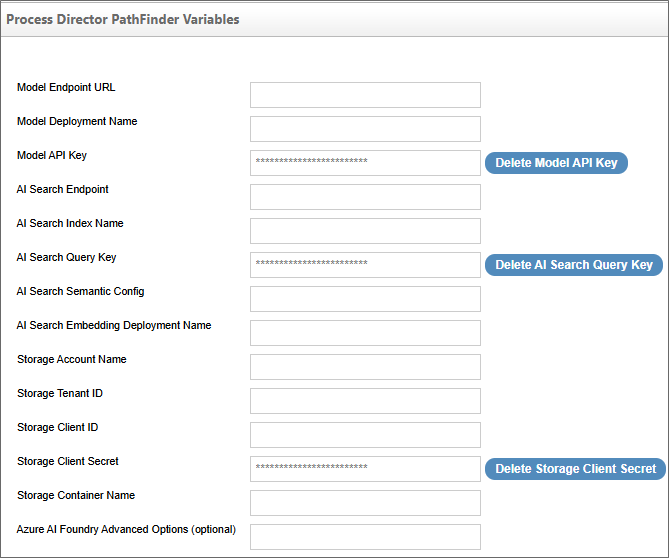Focus the Model Endpoint URL field
Image resolution: width=669 pixels, height=558 pixels.
(365, 95)
